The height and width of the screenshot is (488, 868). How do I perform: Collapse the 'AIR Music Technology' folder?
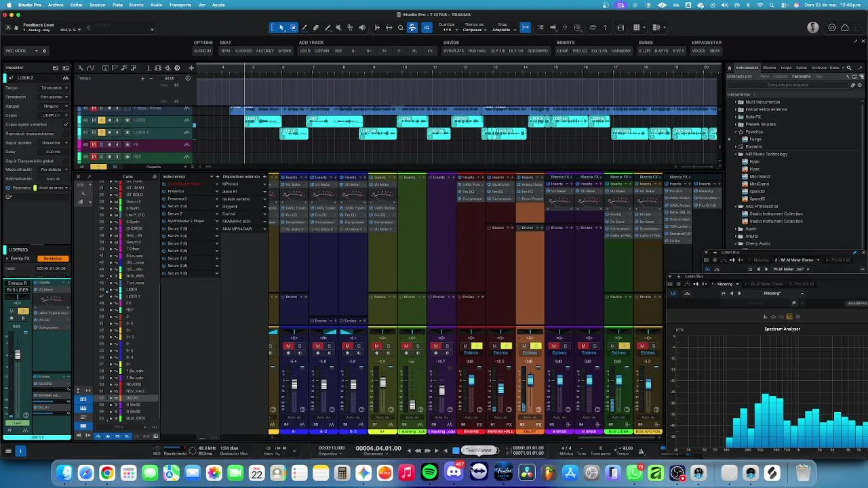tap(736, 155)
